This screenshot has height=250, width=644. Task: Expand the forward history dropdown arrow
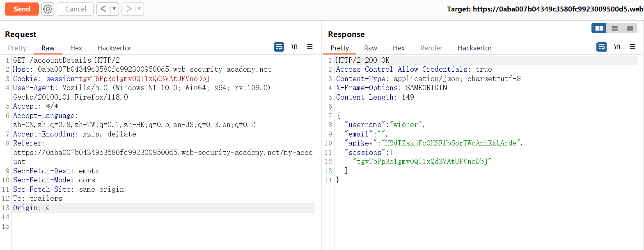[x=139, y=9]
